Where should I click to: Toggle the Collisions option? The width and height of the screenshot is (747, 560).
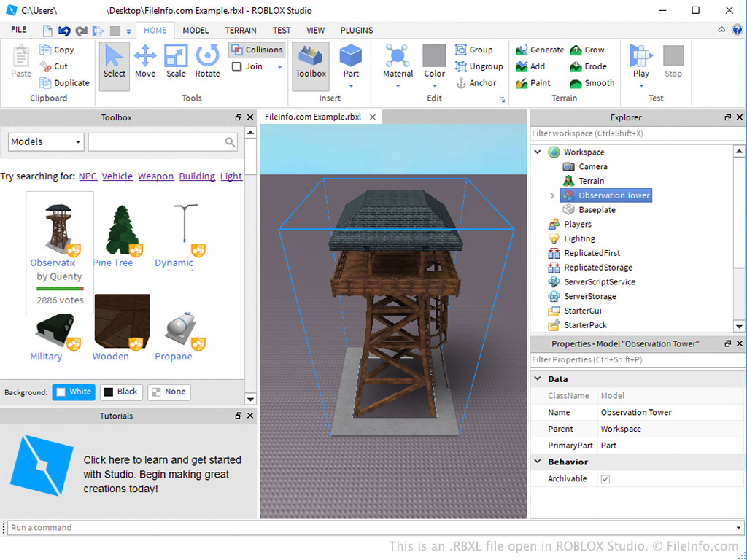(256, 50)
